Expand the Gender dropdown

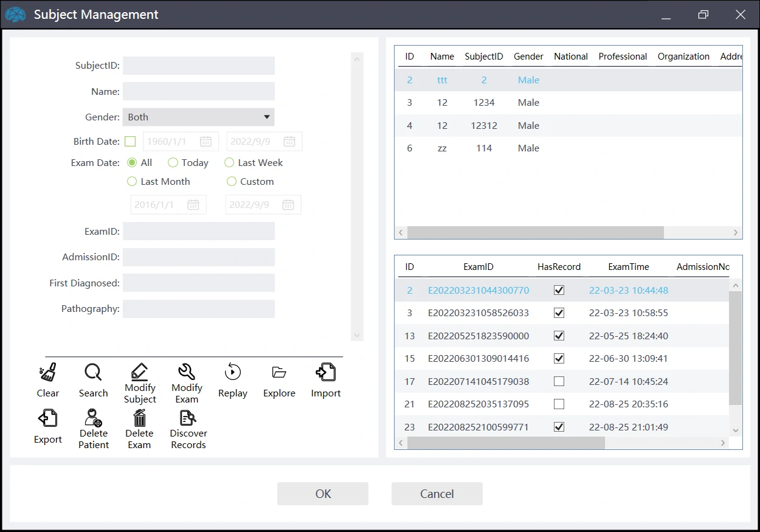point(266,117)
